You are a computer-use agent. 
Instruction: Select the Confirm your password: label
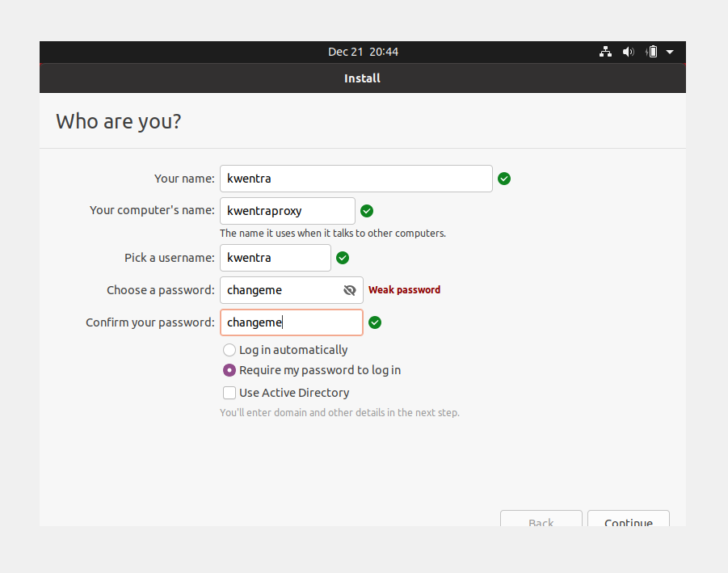tap(150, 322)
